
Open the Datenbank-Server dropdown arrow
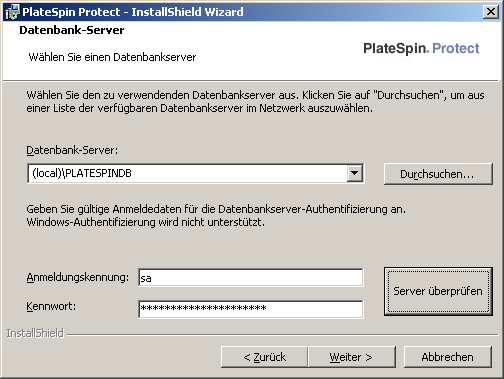pyautogui.click(x=355, y=173)
